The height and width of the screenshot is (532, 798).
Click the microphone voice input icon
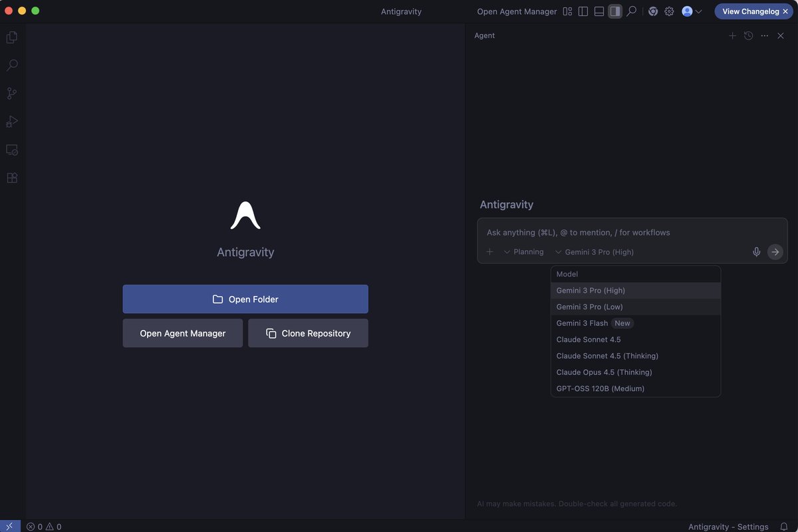[x=756, y=252]
